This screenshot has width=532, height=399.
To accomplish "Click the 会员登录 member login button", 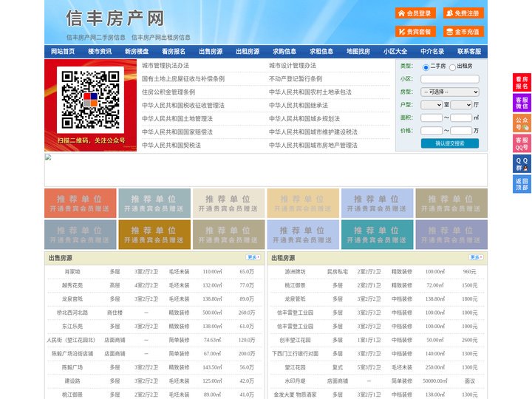I will click(x=415, y=13).
